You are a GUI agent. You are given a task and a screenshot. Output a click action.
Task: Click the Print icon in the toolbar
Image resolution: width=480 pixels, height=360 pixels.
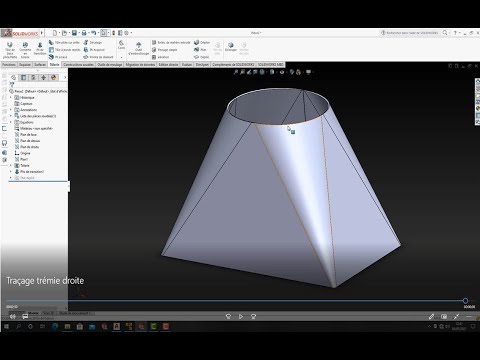tap(84, 33)
